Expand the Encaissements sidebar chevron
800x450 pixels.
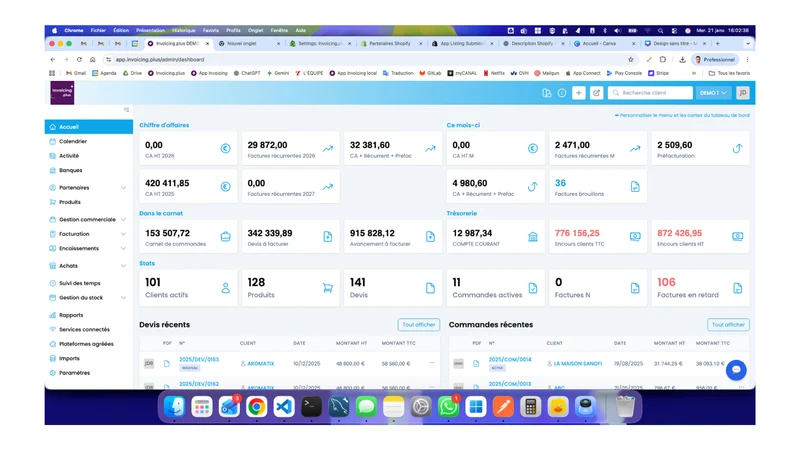click(123, 248)
